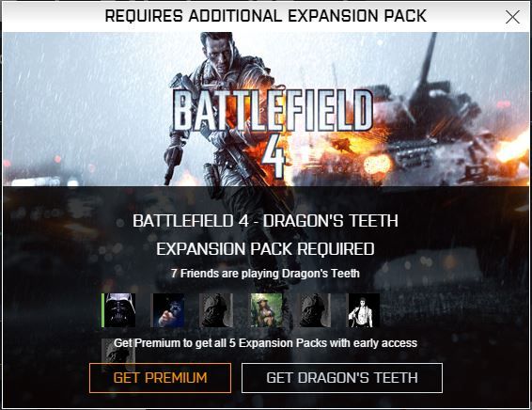Click '7 Friends are playing Dragon's Teeth' text
The image size is (532, 410).
pyautogui.click(x=265, y=274)
